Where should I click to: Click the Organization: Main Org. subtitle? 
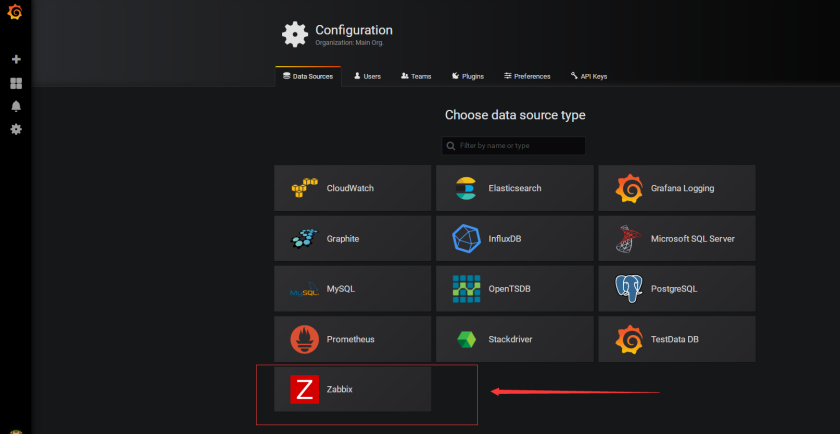coord(349,43)
